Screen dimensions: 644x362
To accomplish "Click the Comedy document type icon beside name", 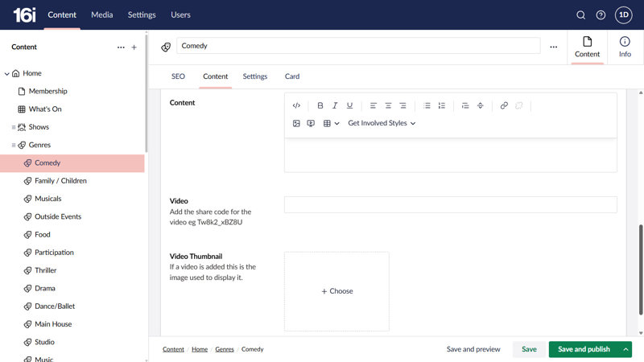I will pos(166,47).
